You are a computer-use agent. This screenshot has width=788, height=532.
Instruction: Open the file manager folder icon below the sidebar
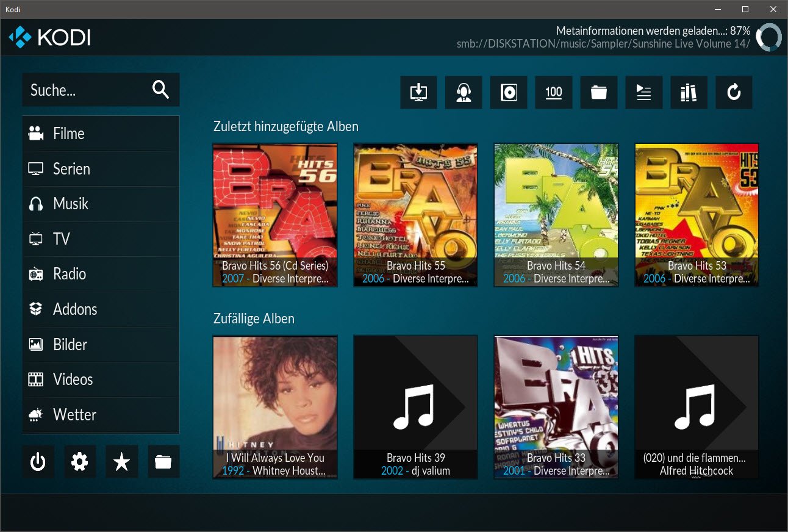tap(163, 462)
